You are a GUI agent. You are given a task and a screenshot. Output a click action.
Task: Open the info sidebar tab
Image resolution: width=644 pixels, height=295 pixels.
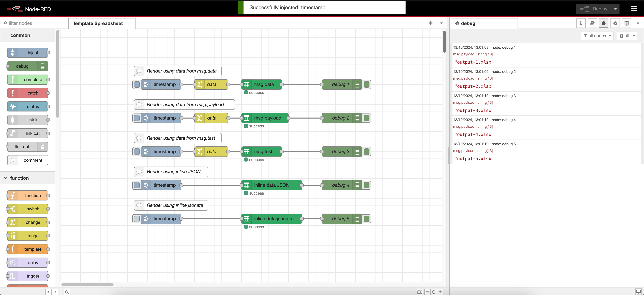click(x=581, y=23)
